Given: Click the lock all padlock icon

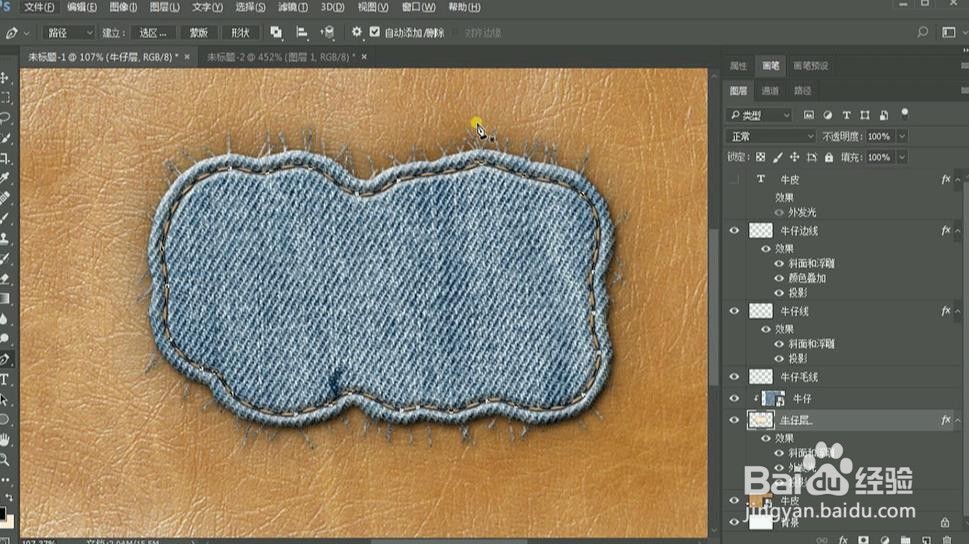Looking at the screenshot, I should [829, 157].
